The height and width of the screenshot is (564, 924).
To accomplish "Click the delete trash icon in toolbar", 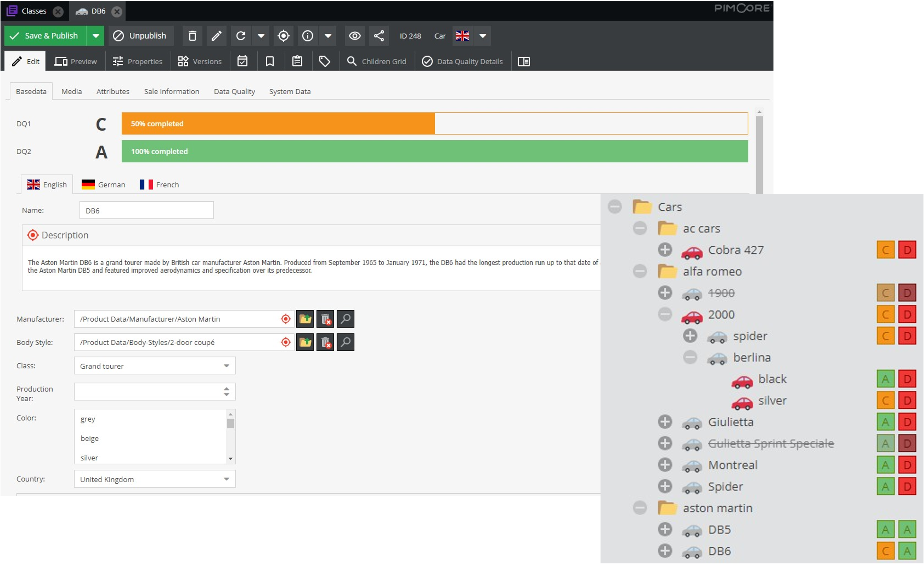I will click(x=192, y=36).
